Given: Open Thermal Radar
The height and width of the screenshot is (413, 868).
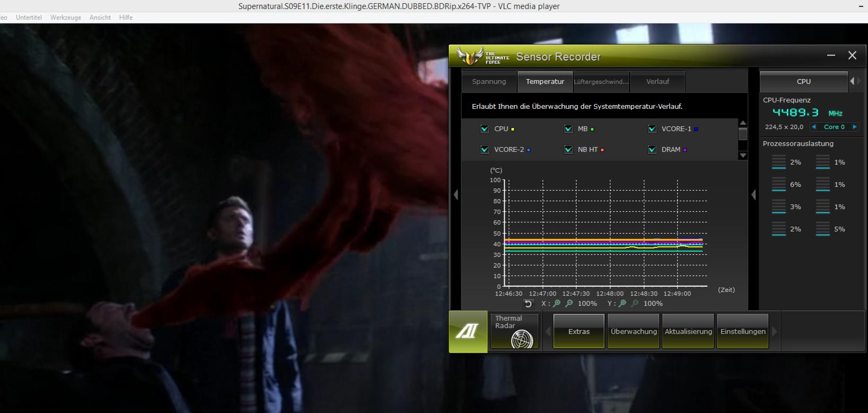Looking at the screenshot, I should tap(514, 331).
